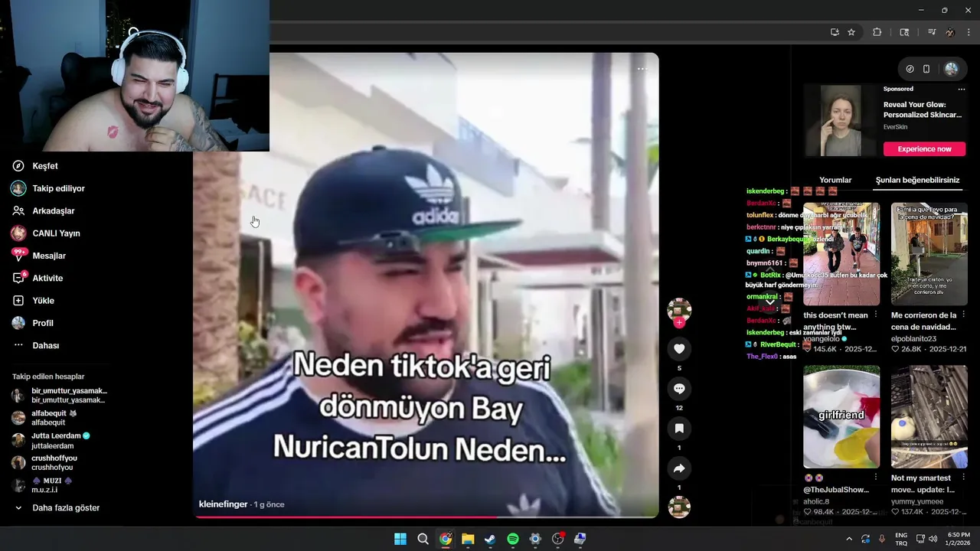Open File Explorer from the taskbar
This screenshot has width=980, height=551.
click(468, 539)
